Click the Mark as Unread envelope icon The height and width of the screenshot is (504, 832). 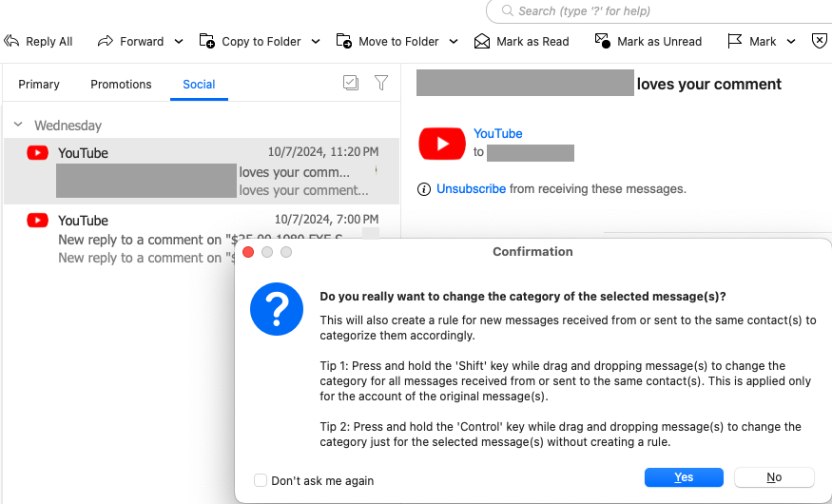tap(602, 41)
